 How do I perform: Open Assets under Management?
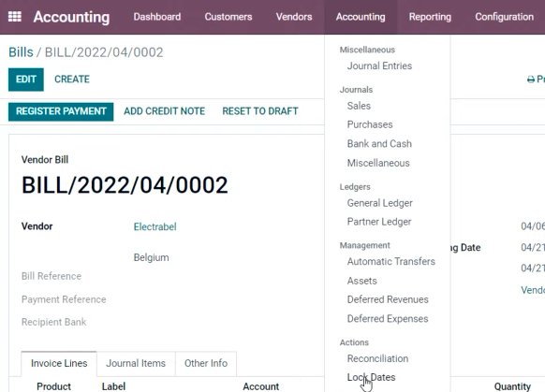[x=361, y=281]
